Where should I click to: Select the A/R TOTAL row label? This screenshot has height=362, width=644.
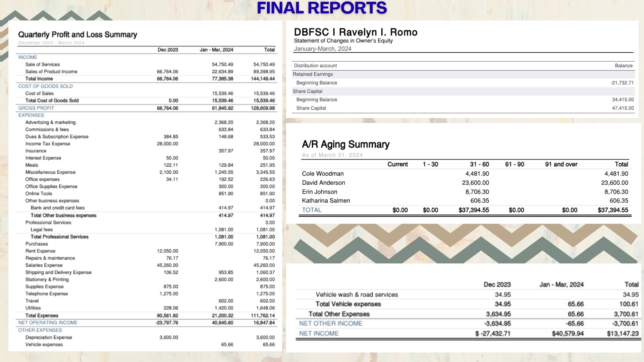coord(312,210)
